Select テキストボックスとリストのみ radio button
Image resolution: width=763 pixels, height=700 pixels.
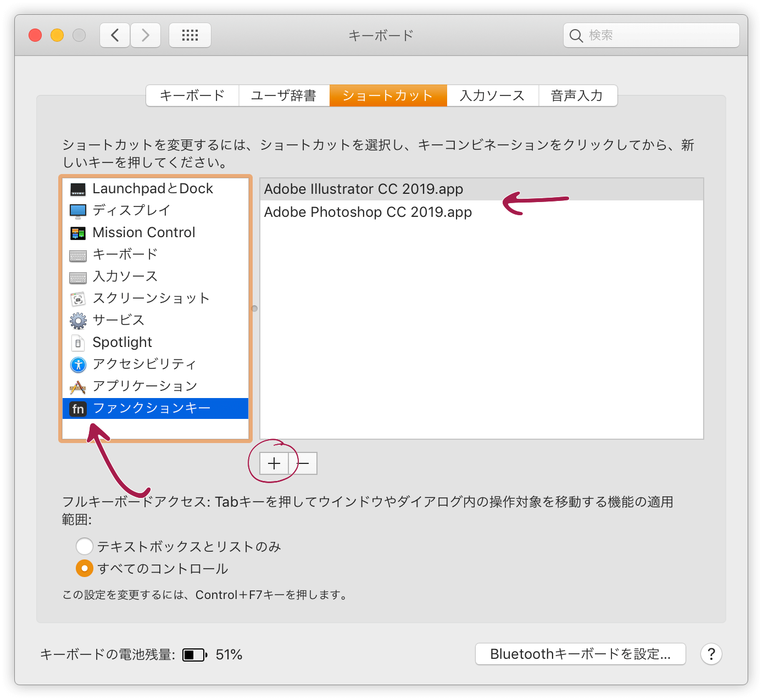[x=84, y=546]
